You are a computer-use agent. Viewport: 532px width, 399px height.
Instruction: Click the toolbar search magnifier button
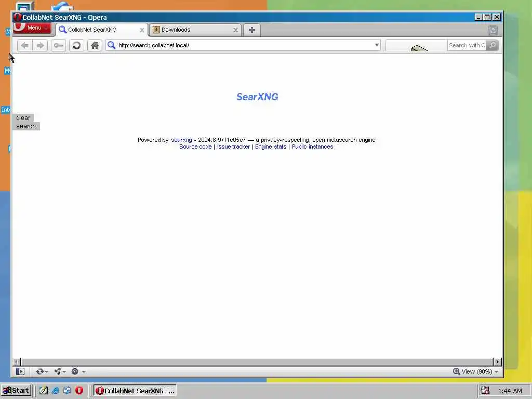click(492, 45)
